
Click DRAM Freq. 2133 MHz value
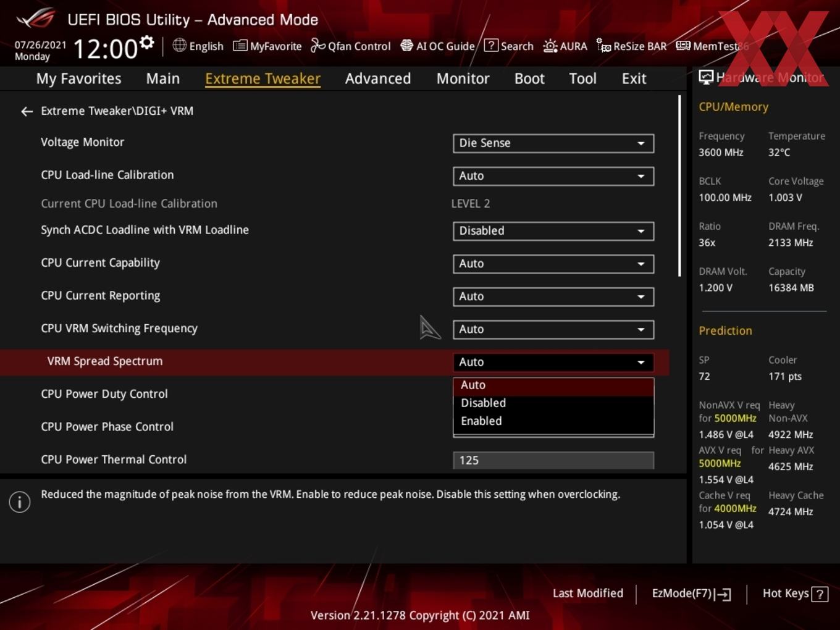point(791,243)
